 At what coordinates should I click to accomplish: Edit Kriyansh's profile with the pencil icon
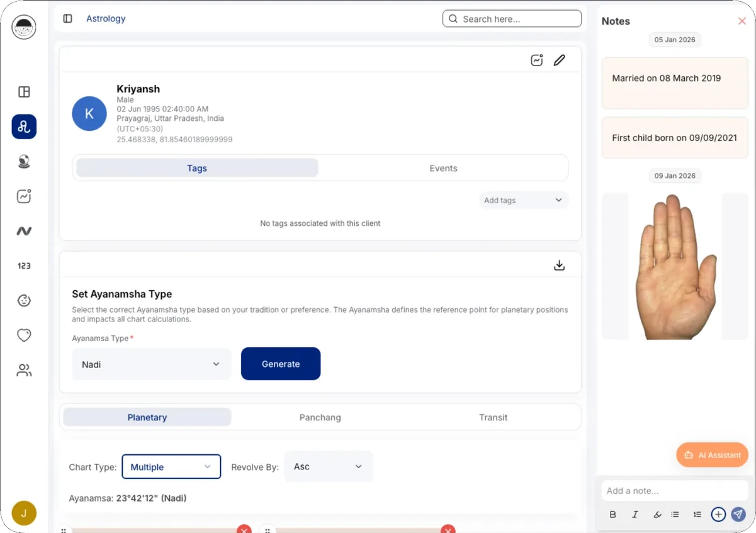point(559,60)
